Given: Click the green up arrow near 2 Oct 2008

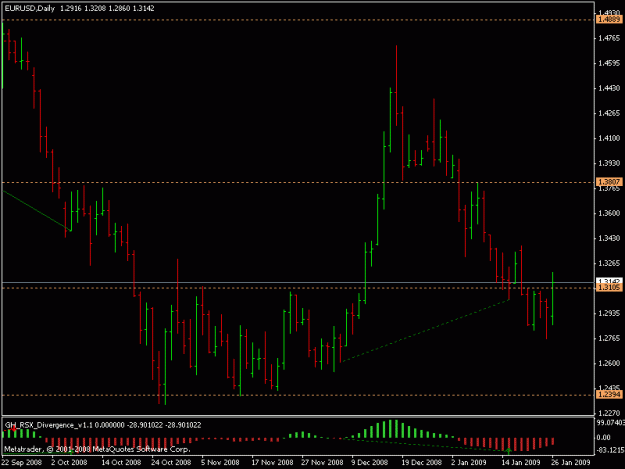Looking at the screenshot, I should (x=71, y=452).
